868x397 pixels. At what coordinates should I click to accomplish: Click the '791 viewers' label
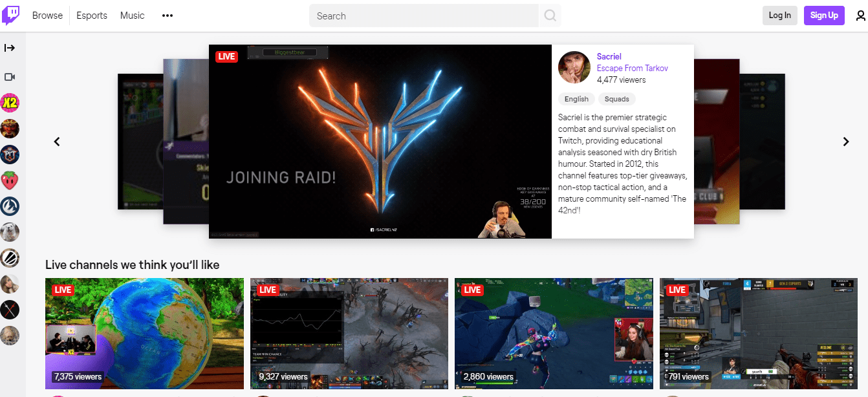(689, 376)
